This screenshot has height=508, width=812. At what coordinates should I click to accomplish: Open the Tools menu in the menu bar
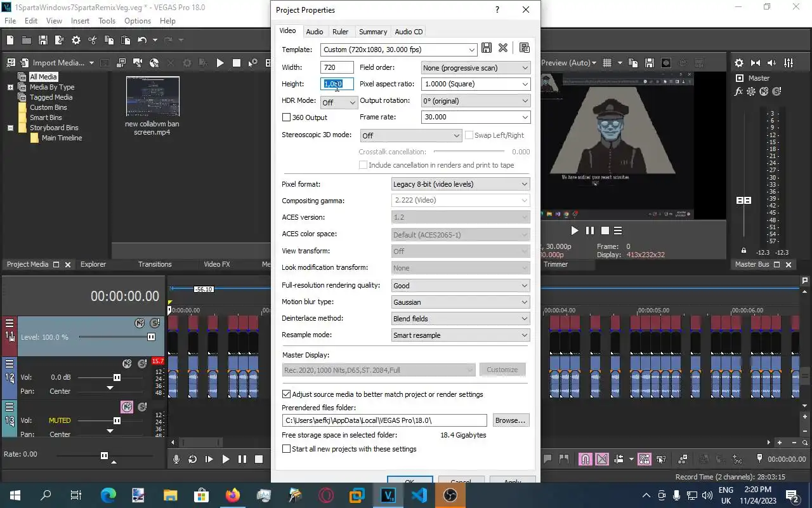[x=107, y=21]
